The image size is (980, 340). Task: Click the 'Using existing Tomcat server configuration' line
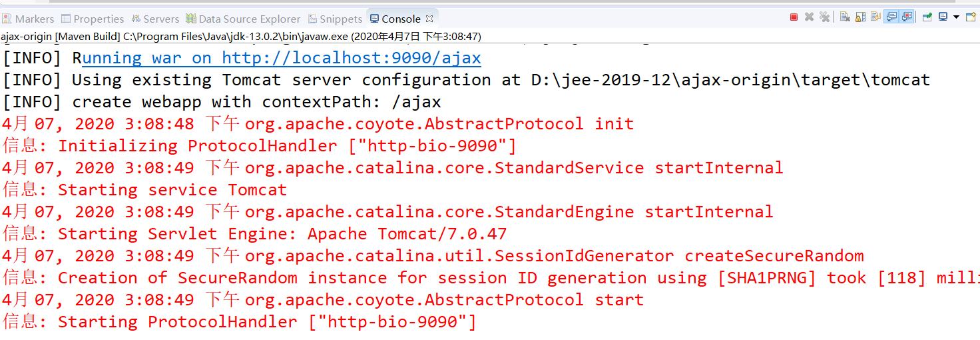coord(466,80)
